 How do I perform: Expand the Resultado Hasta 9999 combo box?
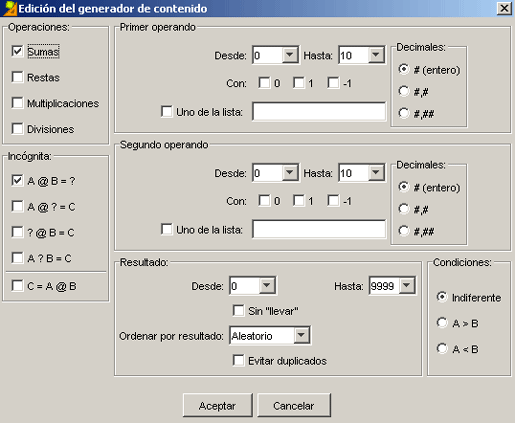pos(406,286)
